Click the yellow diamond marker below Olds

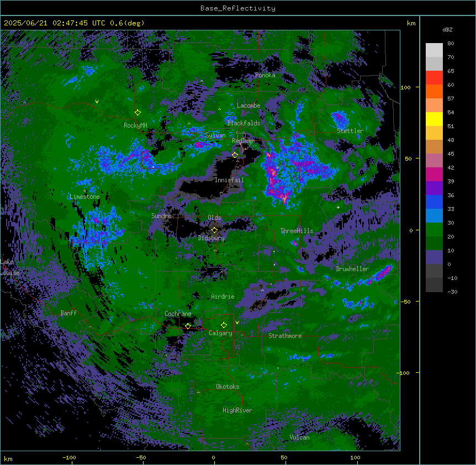tap(214, 230)
